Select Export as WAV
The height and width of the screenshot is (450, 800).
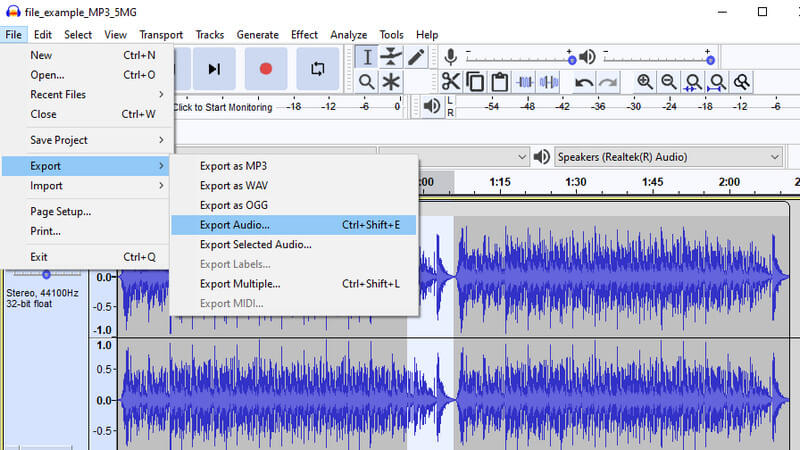click(294, 186)
